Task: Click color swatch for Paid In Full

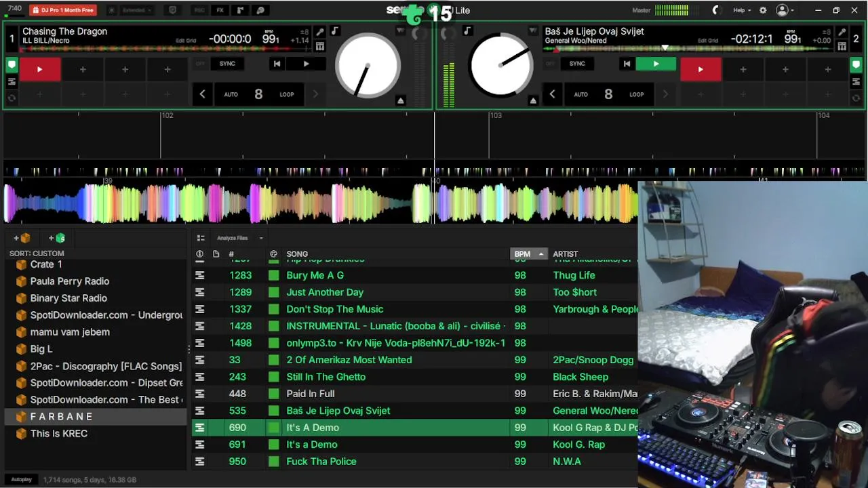Action: click(273, 394)
